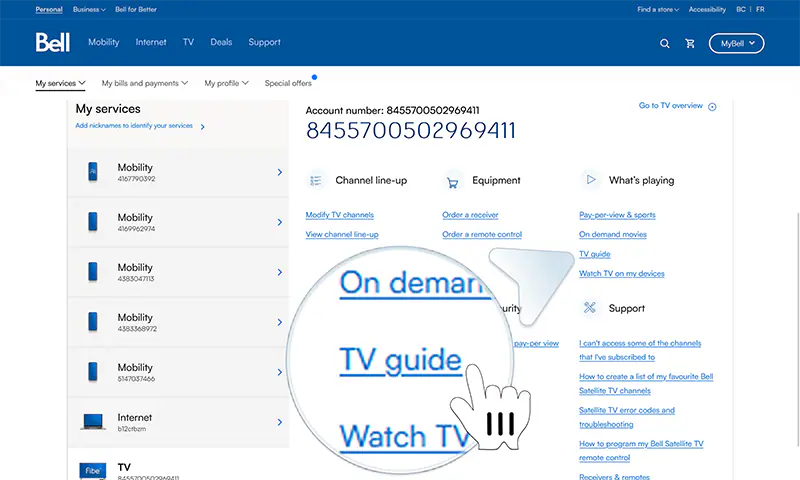800x480 pixels.
Task: Select the Mobility 4167790392 service row
Action: click(x=178, y=172)
